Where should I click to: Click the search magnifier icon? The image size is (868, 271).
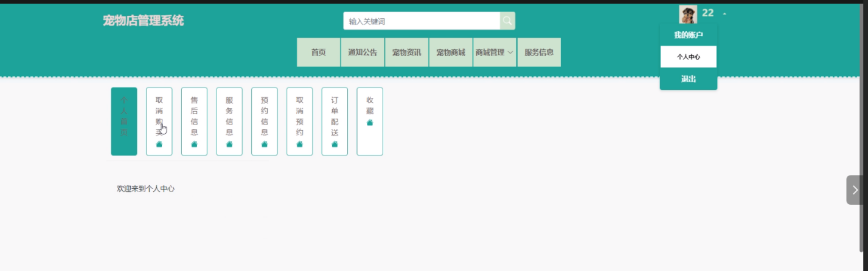click(x=507, y=21)
